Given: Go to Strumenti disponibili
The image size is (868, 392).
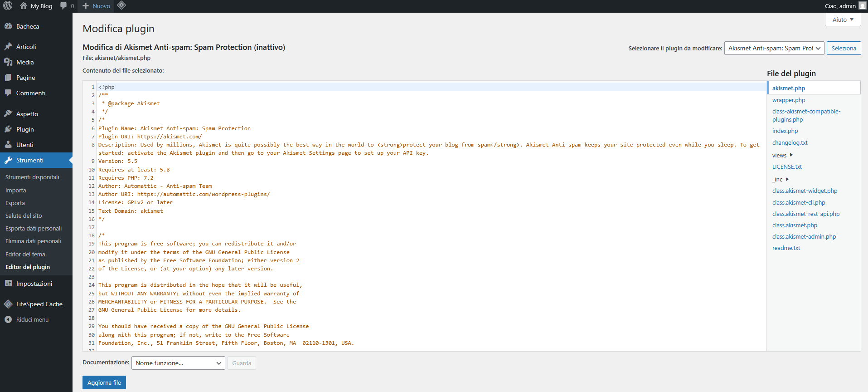Looking at the screenshot, I should [x=32, y=177].
